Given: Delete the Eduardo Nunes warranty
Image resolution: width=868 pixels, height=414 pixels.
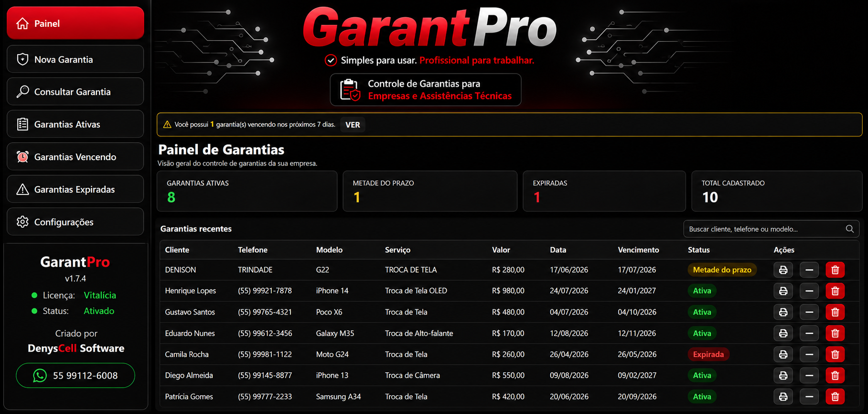Looking at the screenshot, I should 835,333.
